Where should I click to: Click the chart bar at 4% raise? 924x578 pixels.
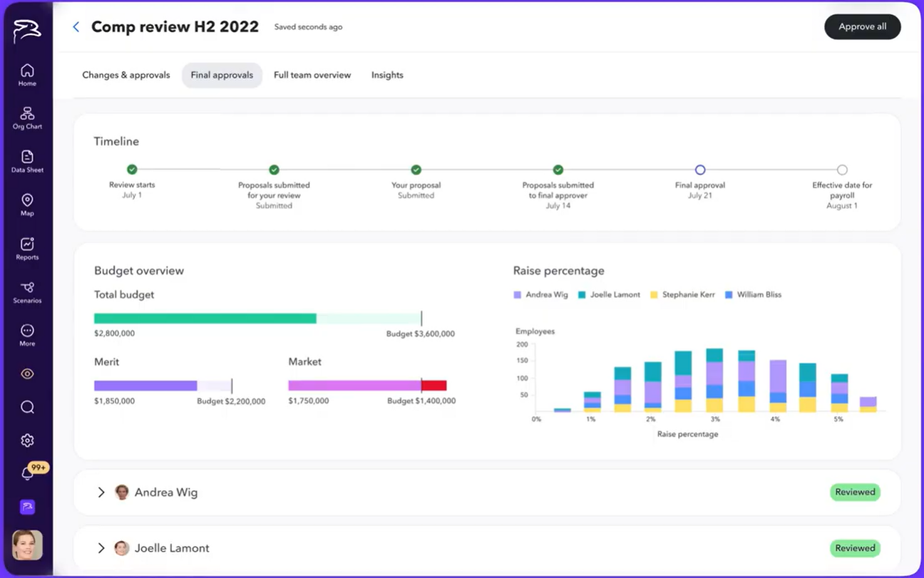click(778, 386)
